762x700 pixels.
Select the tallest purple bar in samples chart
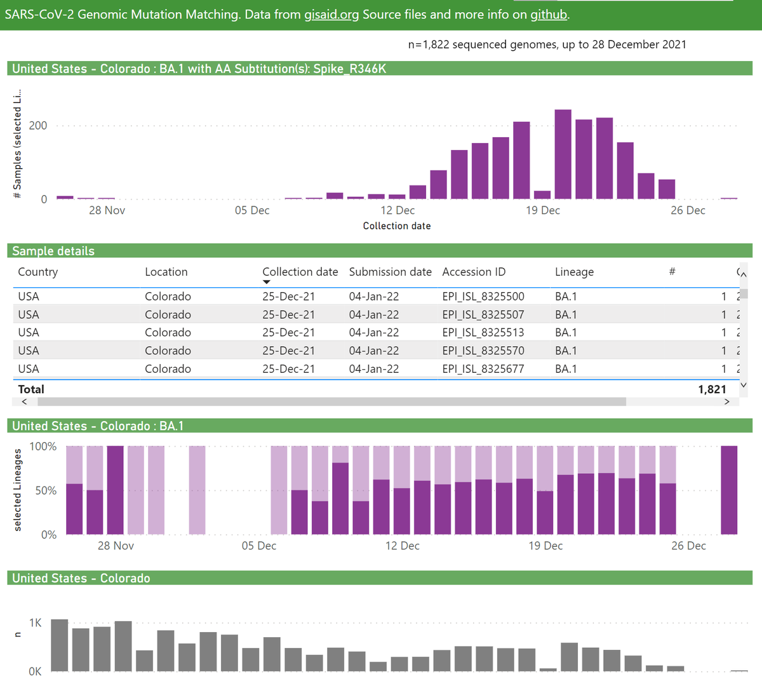563,154
